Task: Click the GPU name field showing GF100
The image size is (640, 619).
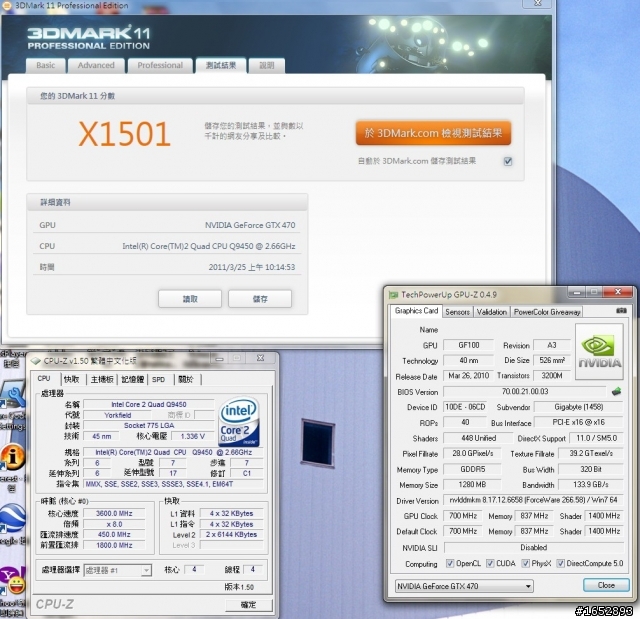Action: (469, 345)
